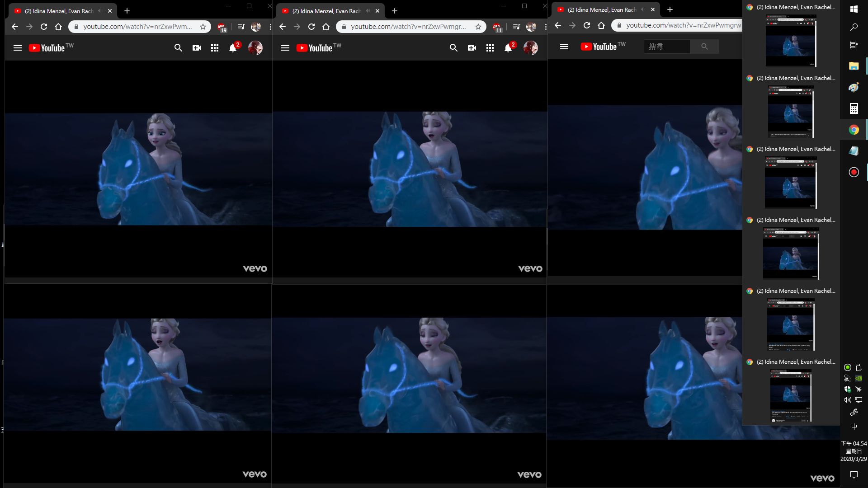The width and height of the screenshot is (868, 488).
Task: Open new tab in middle Chrome window
Action: 395,11
